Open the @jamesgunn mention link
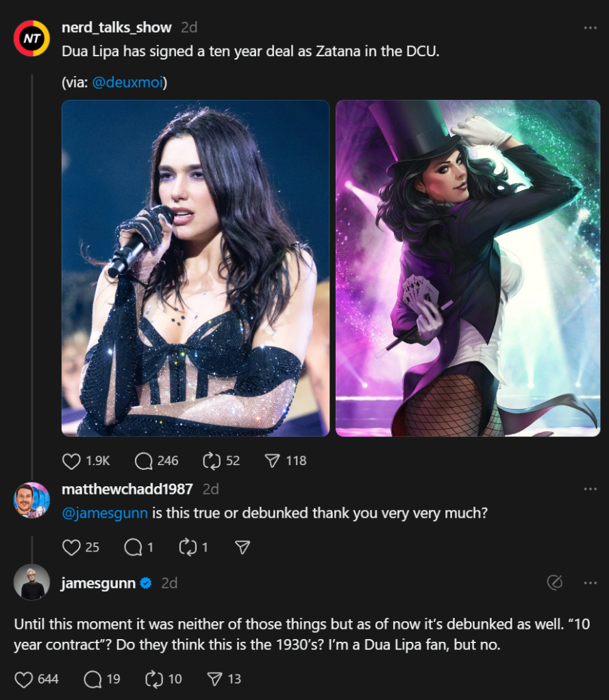609x700 pixels. [105, 512]
